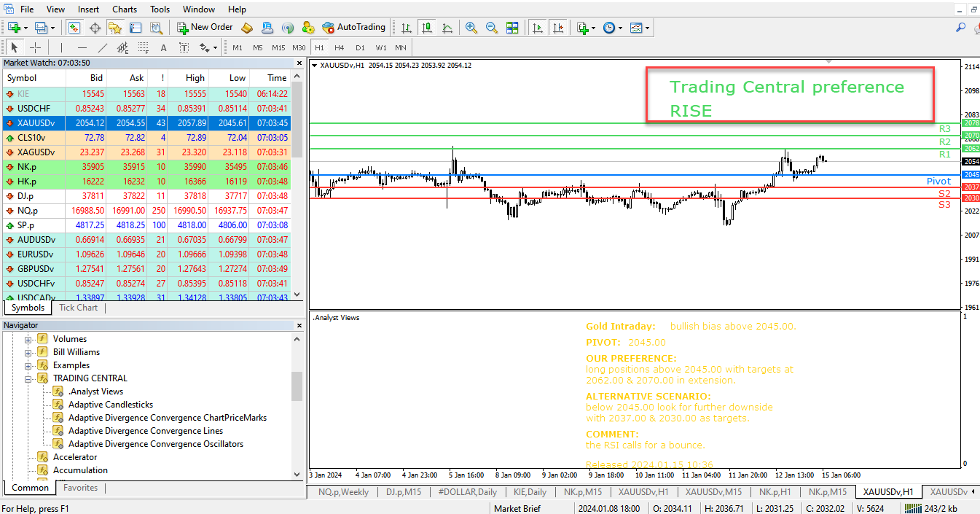980x514 pixels.
Task: Set timeframe to MN
Action: 401,47
